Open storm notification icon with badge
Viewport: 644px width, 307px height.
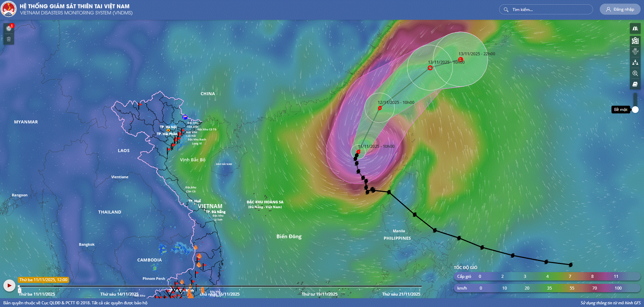pyautogui.click(x=9, y=28)
